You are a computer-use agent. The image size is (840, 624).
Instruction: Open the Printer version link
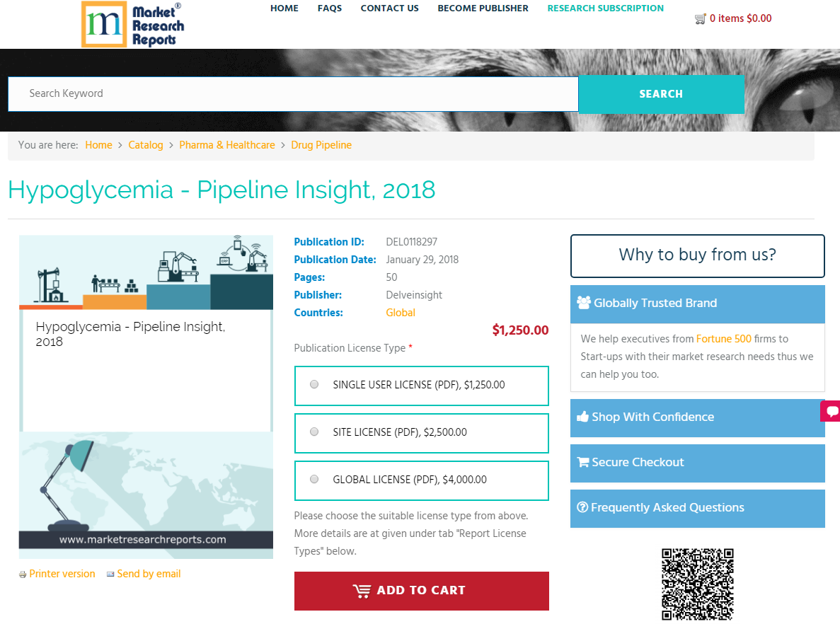point(62,574)
